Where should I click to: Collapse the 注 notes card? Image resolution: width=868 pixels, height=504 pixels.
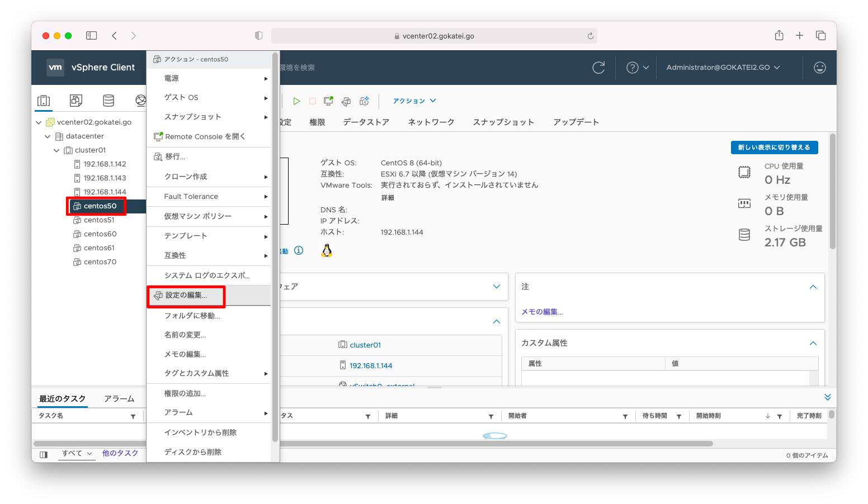813,287
